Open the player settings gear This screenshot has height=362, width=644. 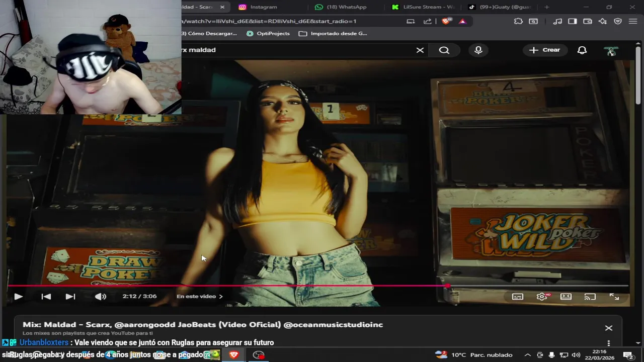click(x=542, y=297)
